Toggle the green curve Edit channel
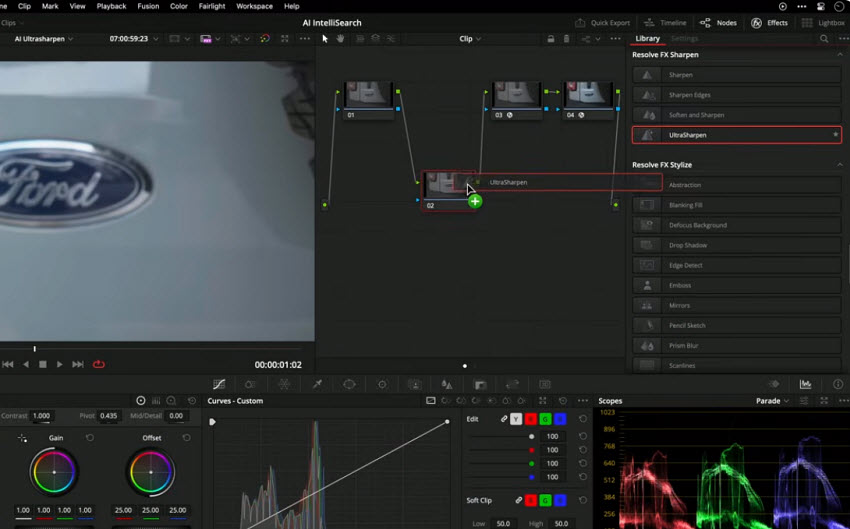The height and width of the screenshot is (529, 850). point(545,419)
